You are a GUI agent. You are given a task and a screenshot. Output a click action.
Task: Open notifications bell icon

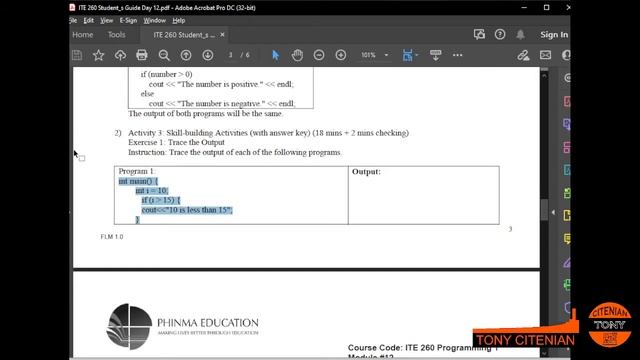pyautogui.click(x=520, y=35)
